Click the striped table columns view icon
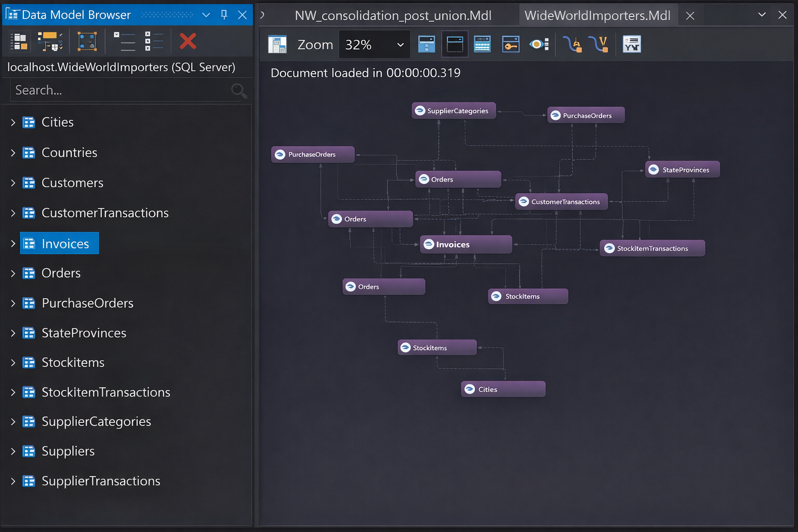The image size is (798, 532). (482, 45)
